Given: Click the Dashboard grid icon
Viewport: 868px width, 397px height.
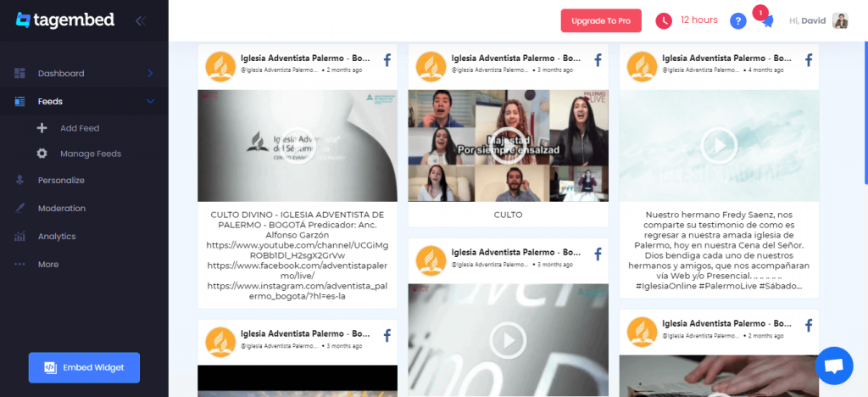Looking at the screenshot, I should point(20,73).
